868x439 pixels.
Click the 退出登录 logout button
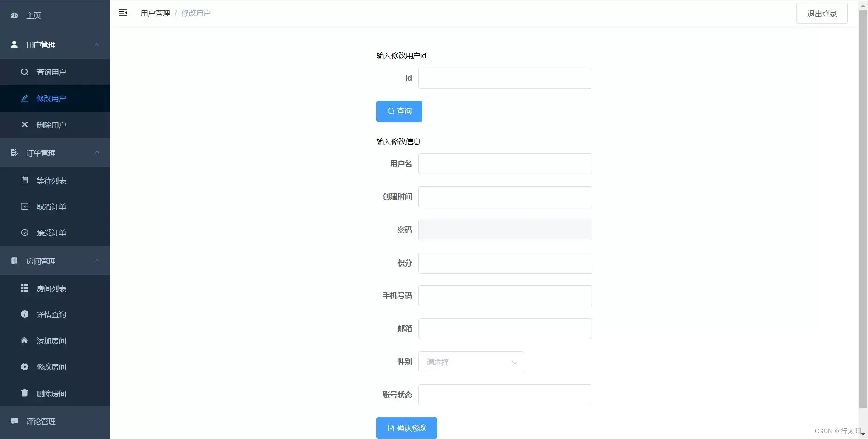pyautogui.click(x=822, y=13)
